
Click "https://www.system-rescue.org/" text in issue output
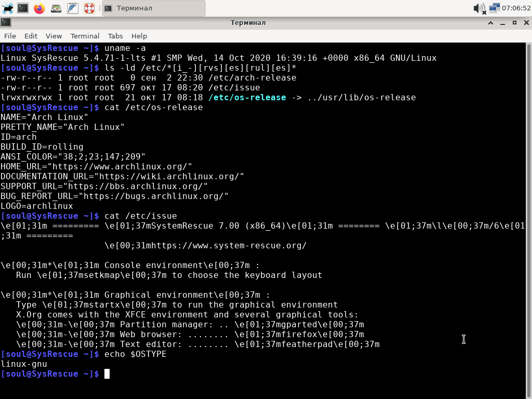[229, 246]
